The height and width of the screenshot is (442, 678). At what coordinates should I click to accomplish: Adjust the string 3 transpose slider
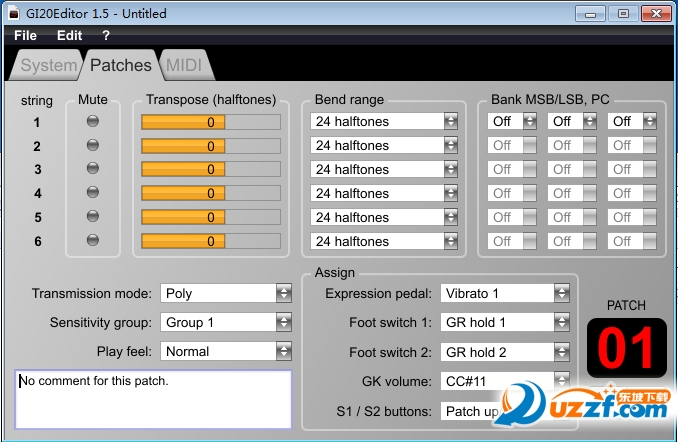point(211,169)
